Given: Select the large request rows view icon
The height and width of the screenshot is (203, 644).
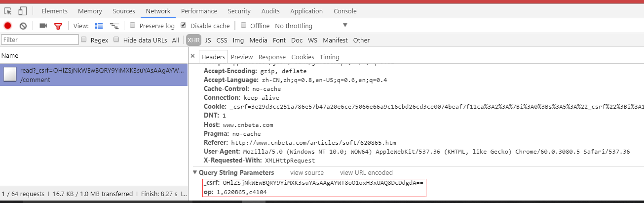Looking at the screenshot, I should (99, 26).
